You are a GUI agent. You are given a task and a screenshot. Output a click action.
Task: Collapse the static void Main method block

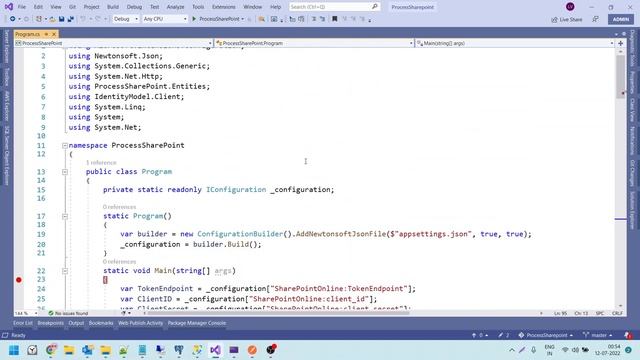pos(64,271)
